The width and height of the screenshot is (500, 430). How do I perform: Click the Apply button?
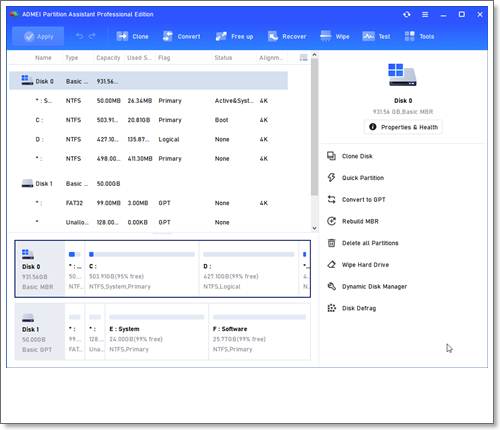(38, 36)
